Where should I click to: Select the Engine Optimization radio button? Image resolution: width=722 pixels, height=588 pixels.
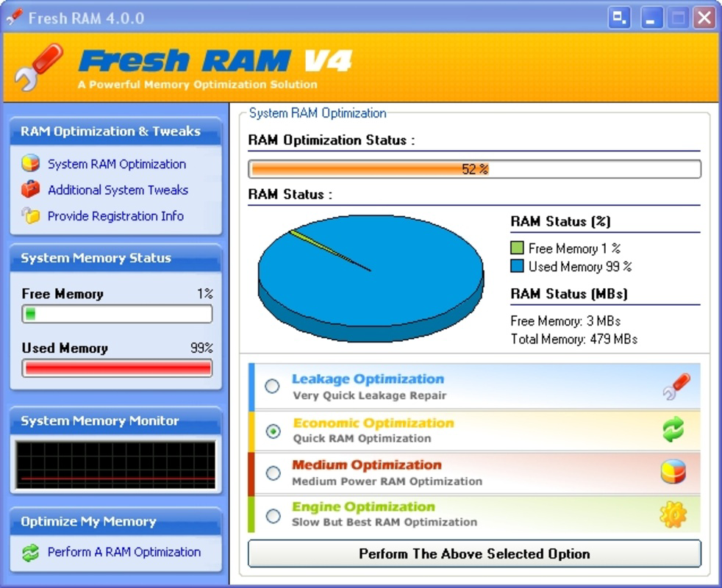(273, 516)
